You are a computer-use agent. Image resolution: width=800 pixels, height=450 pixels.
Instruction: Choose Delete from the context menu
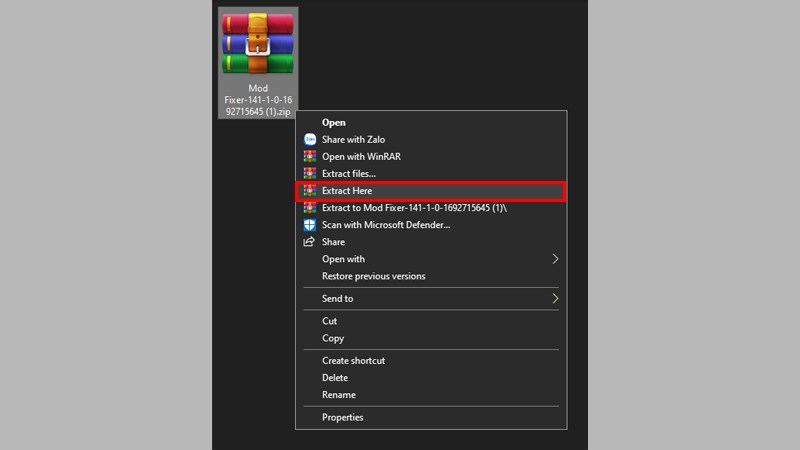coord(431,378)
